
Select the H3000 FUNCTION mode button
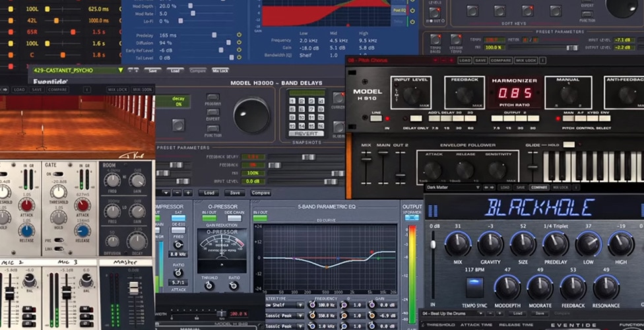click(x=212, y=128)
